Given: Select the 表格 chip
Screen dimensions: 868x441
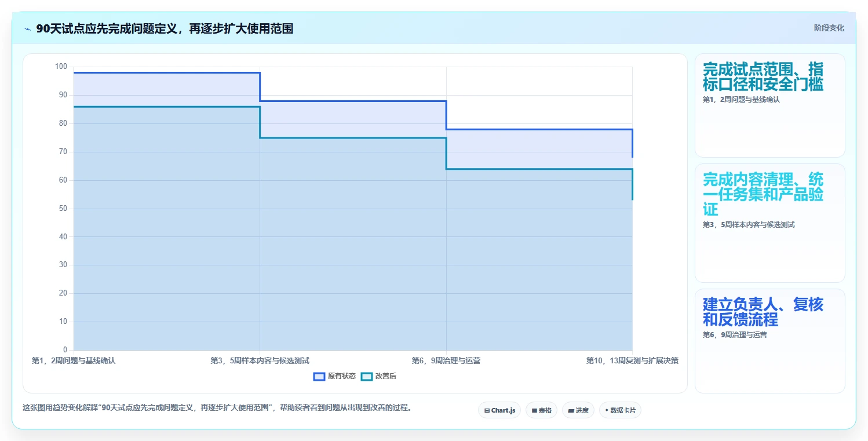Looking at the screenshot, I should pos(541,410).
